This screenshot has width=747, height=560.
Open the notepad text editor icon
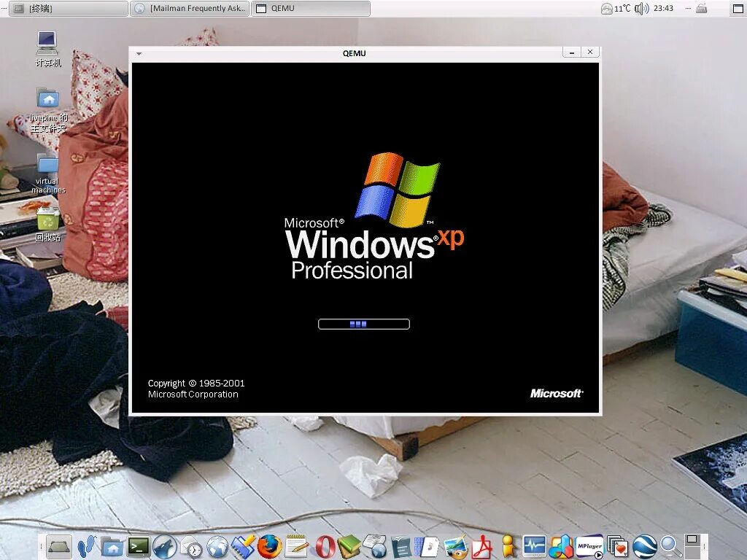[x=296, y=547]
